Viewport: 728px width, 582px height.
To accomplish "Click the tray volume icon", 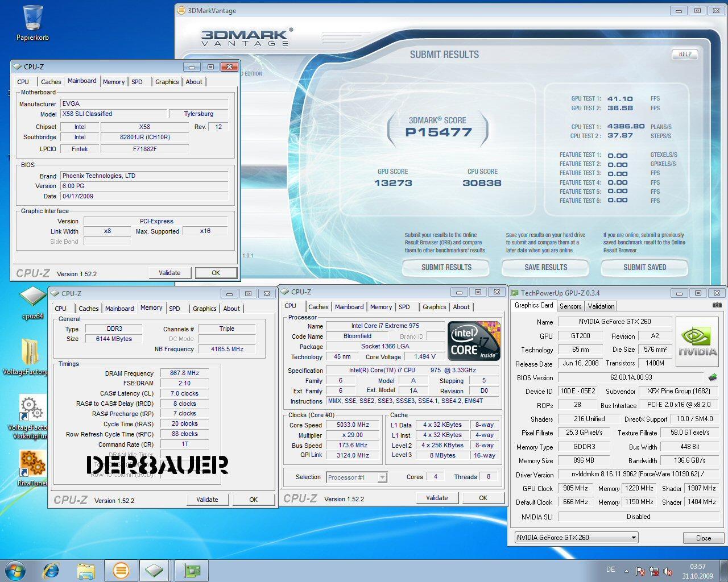I will pos(668,571).
